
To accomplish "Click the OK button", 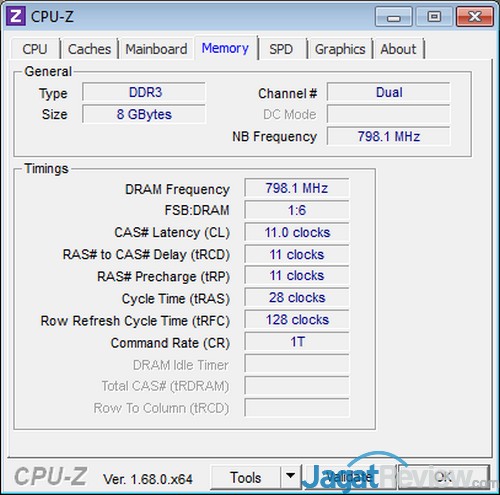I will pyautogui.click(x=444, y=477).
